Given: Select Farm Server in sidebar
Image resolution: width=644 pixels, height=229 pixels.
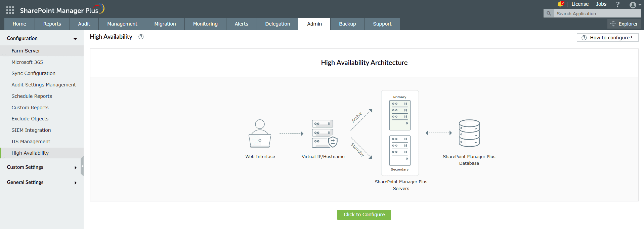Looking at the screenshot, I should pos(42,51).
